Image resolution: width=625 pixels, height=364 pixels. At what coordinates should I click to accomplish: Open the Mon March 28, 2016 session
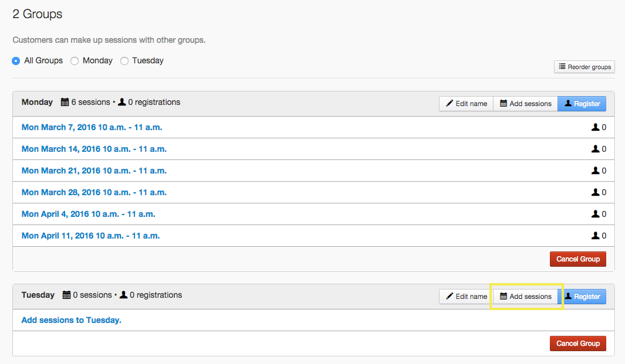[x=94, y=192]
